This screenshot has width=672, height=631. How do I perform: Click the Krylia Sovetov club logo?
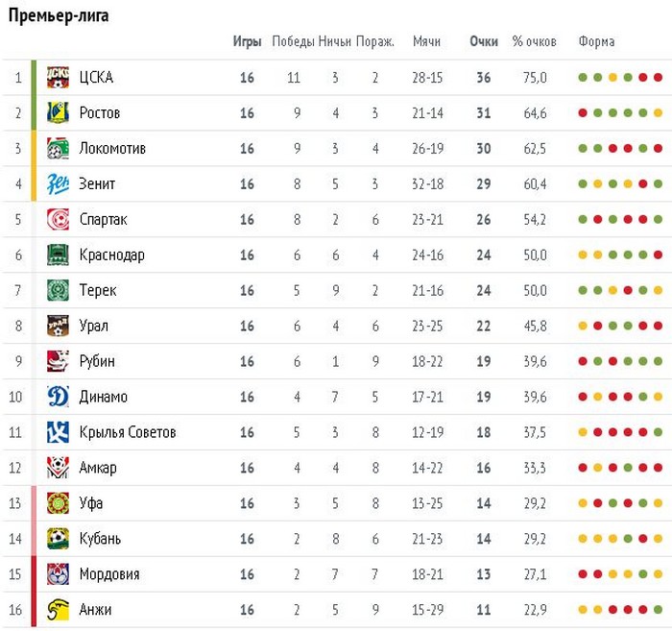pyautogui.click(x=59, y=432)
